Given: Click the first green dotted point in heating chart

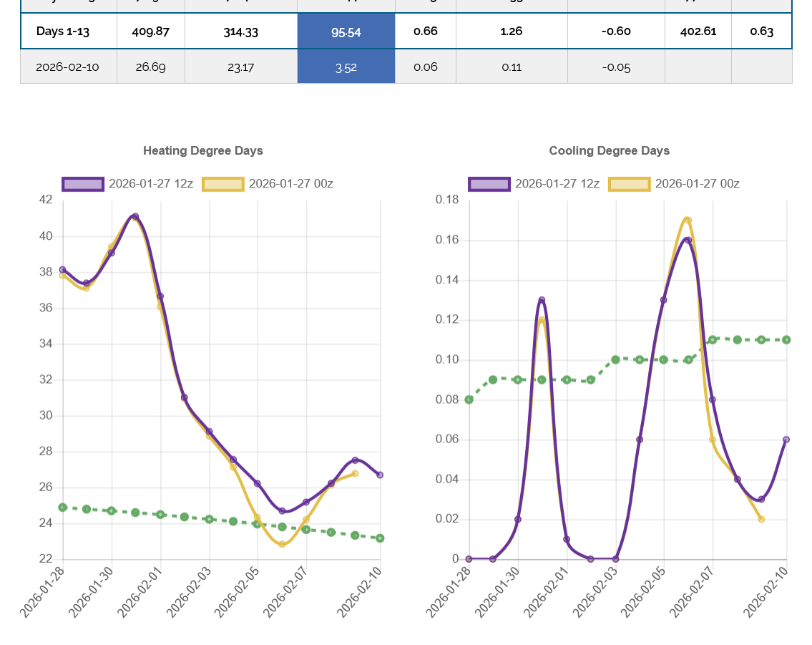Looking at the screenshot, I should point(63,508).
